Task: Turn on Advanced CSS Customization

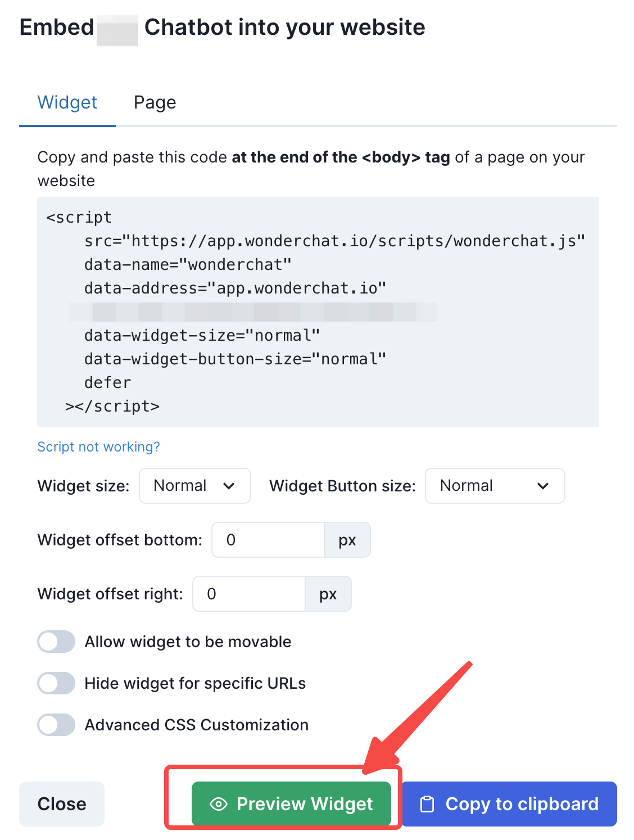Action: point(56,725)
